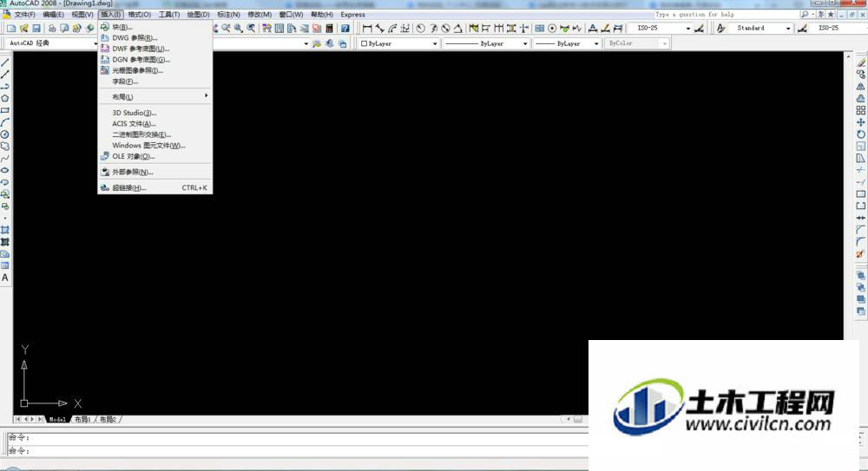The width and height of the screenshot is (868, 471).
Task: Select the Array tool in Modify toolbar
Action: (860, 110)
